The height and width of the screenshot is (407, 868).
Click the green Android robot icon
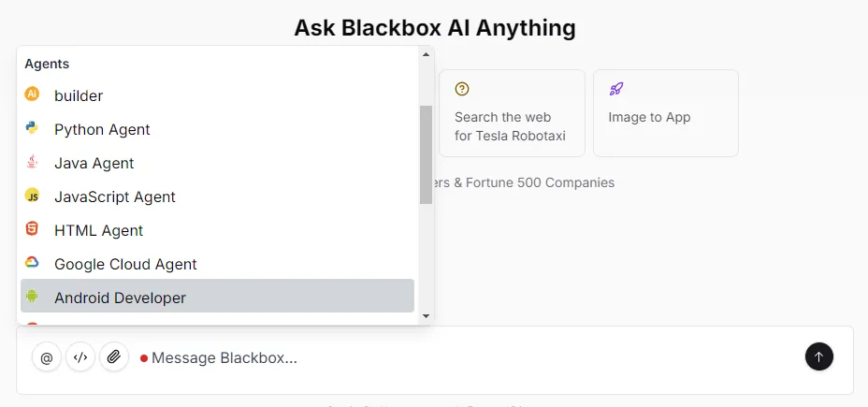[32, 297]
